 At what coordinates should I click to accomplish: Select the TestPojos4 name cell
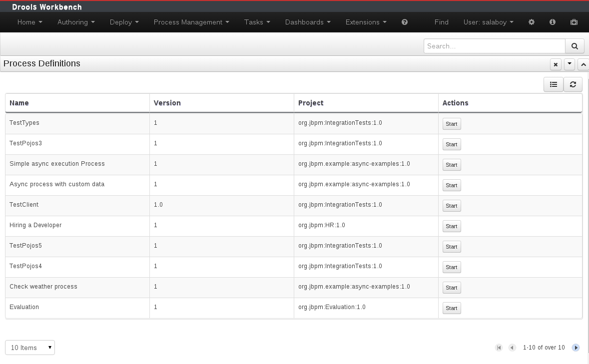point(77,267)
